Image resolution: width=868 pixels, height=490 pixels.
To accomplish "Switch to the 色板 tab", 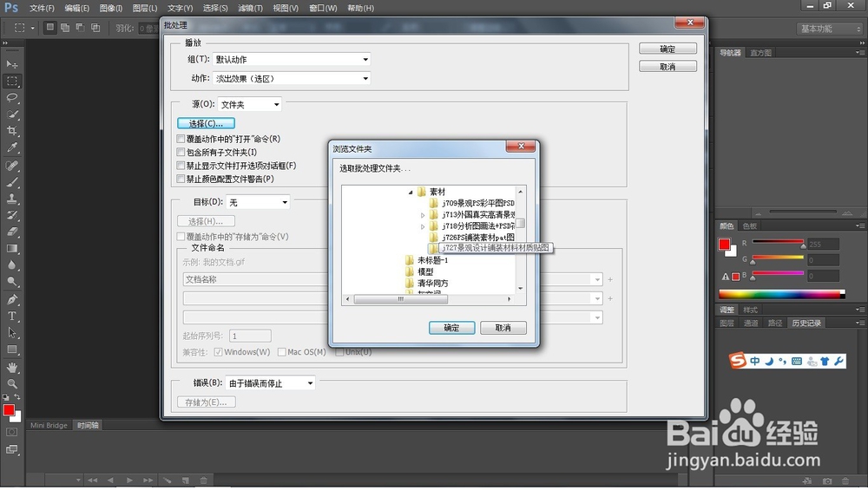I will (750, 225).
